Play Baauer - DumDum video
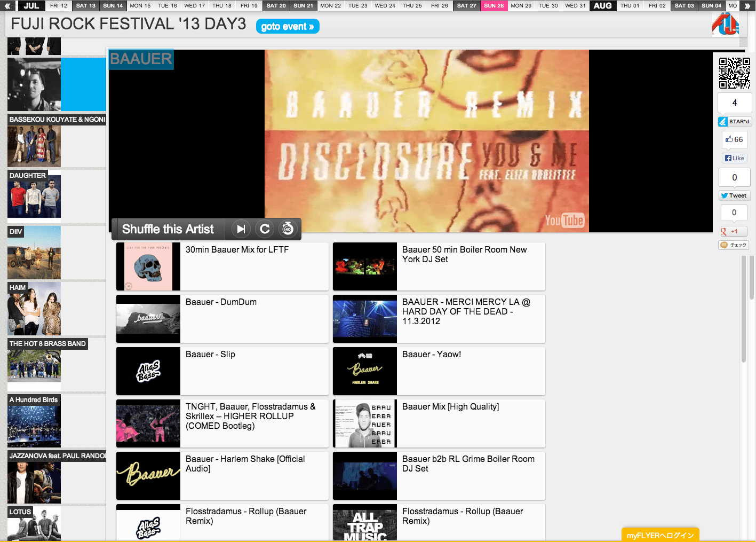The height and width of the screenshot is (542, 756). pyautogui.click(x=222, y=319)
